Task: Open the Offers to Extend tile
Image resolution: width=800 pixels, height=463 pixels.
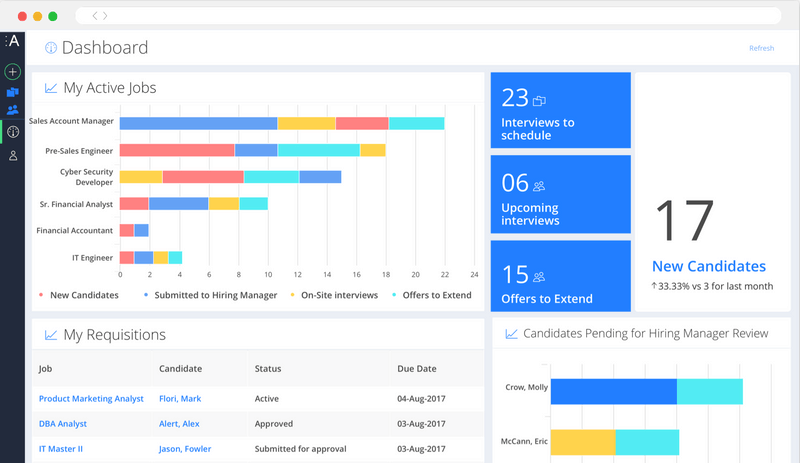Action: (560, 276)
